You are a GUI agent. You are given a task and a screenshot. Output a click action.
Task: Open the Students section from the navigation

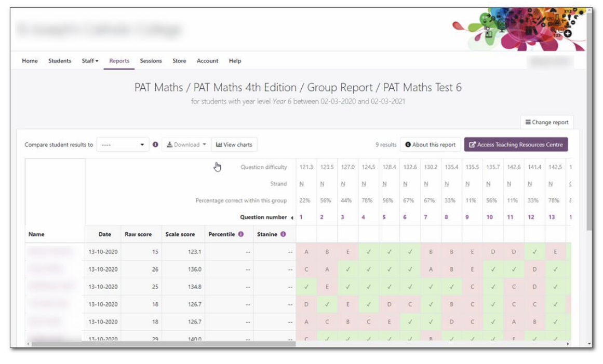coord(59,61)
